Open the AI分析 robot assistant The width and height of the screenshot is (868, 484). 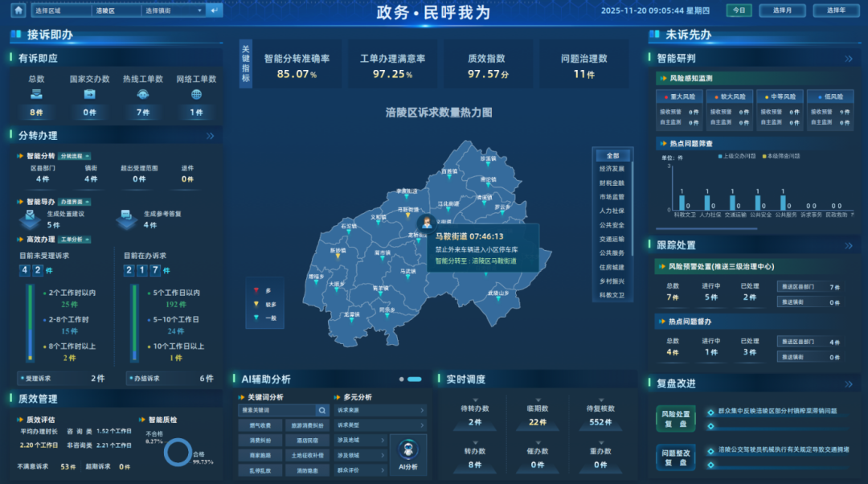[408, 455]
